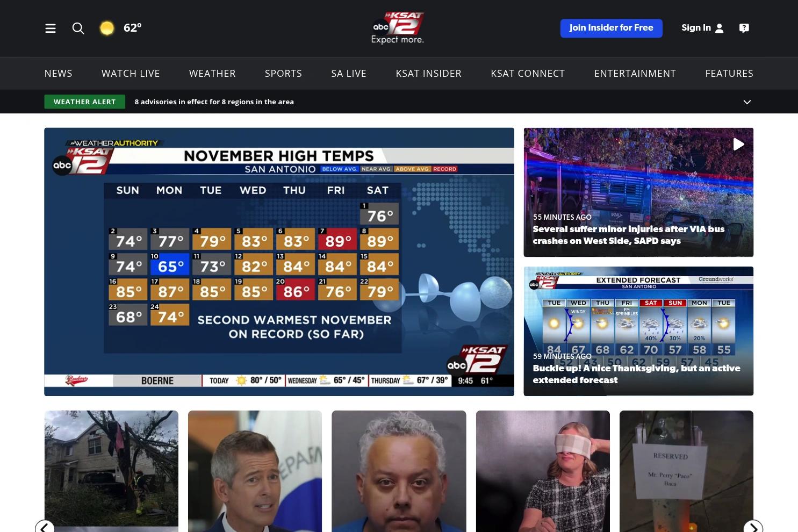The width and height of the screenshot is (798, 532).
Task: Open the Reserved sign story thumbnail
Action: click(686, 471)
